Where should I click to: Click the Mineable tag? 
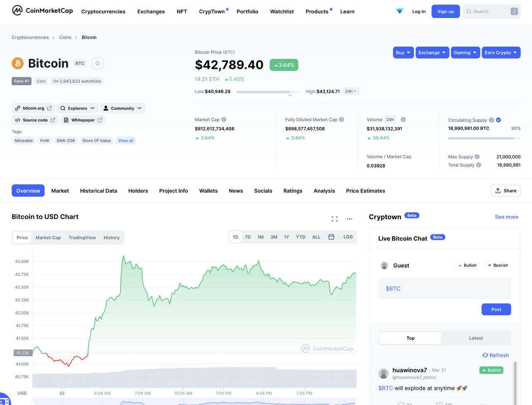point(24,141)
